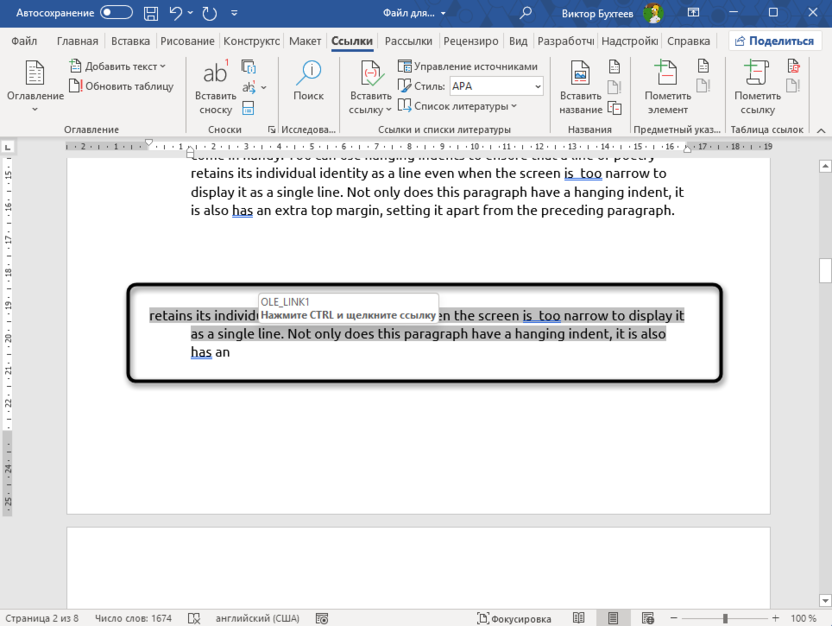This screenshot has width=832, height=626.
Task: Click Управление источниками button
Action: (467, 66)
